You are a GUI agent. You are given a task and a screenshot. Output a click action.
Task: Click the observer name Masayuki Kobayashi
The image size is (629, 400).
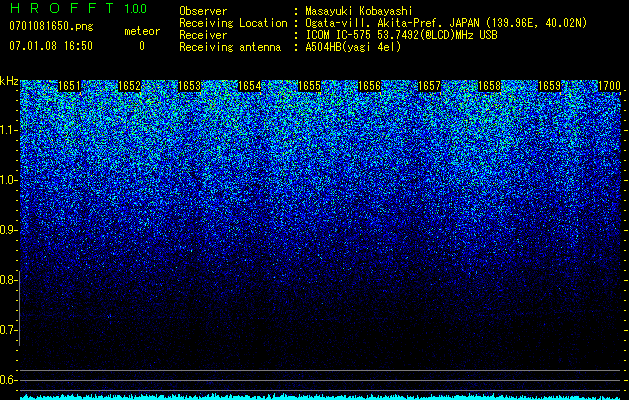(x=359, y=12)
